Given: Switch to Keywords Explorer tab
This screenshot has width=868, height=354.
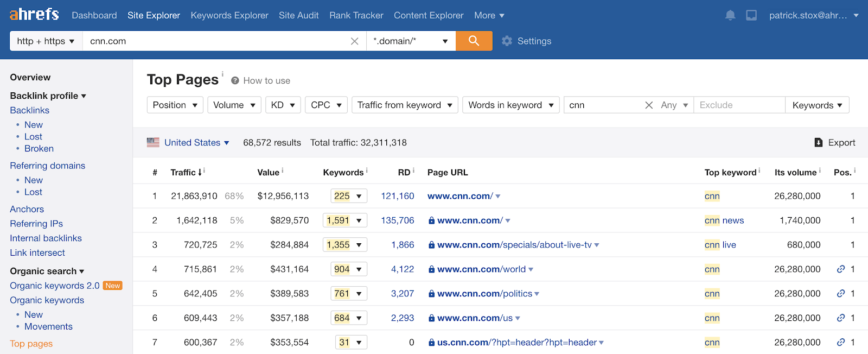Looking at the screenshot, I should coord(229,15).
